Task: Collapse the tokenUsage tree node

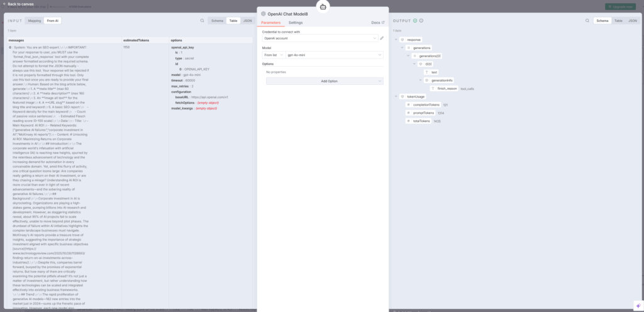Action: pos(396,96)
